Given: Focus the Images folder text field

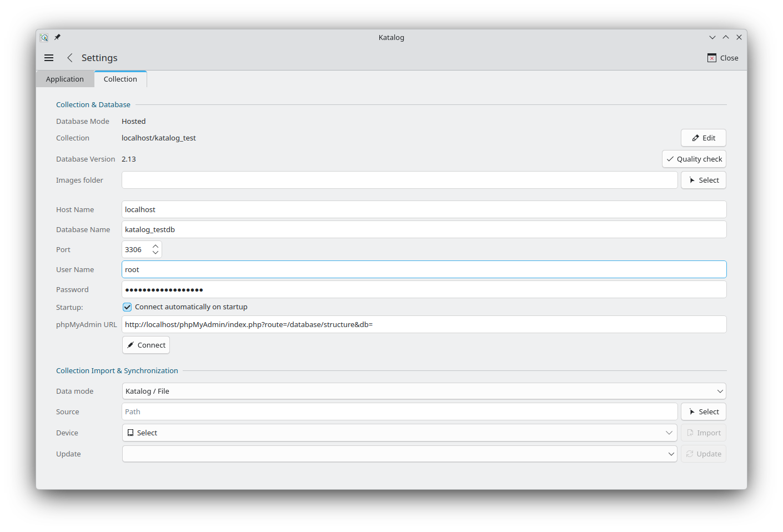Looking at the screenshot, I should tap(399, 180).
